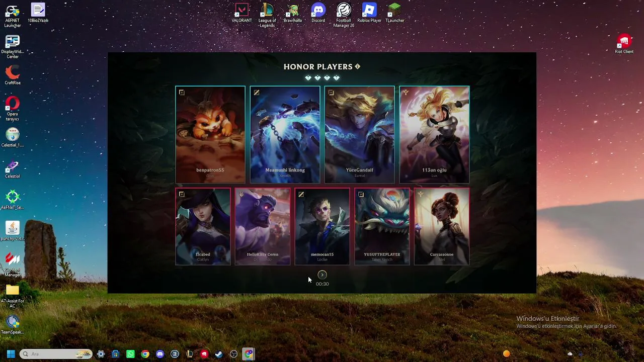Open Discord from the taskbar

pyautogui.click(x=160, y=354)
